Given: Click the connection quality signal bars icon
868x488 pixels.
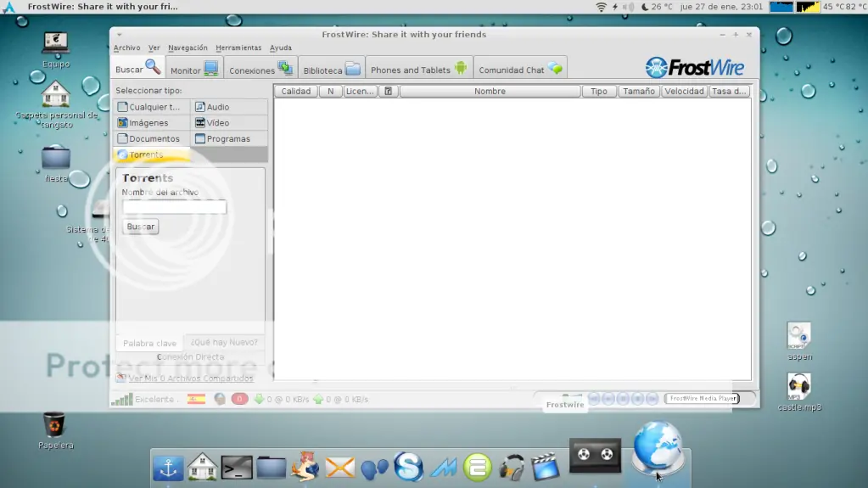Looking at the screenshot, I should tap(122, 400).
